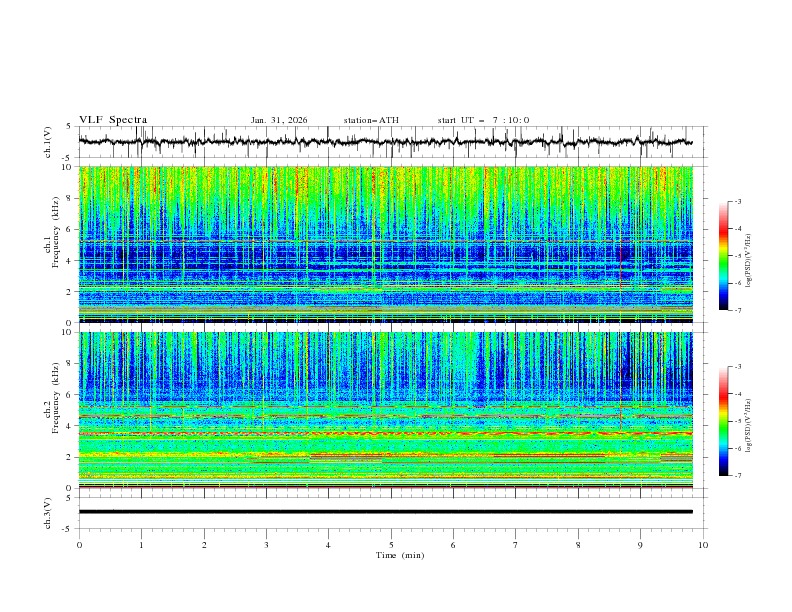Click the ch.3 flat black trace

385,512
